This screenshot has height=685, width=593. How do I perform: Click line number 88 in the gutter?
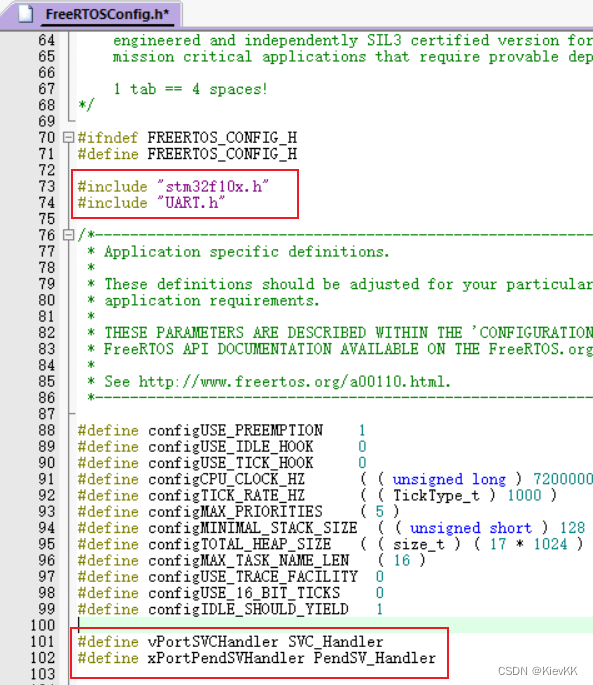[x=46, y=430]
